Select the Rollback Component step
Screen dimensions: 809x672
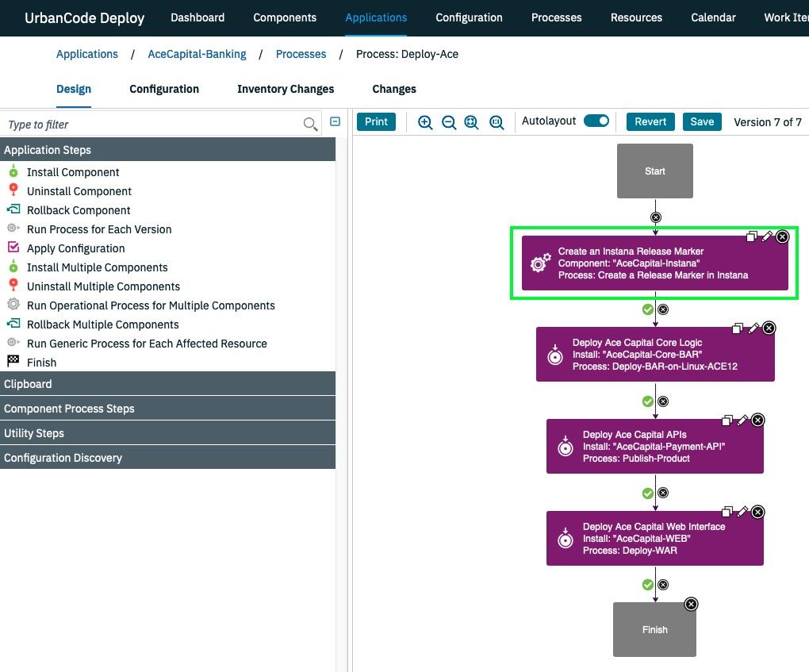point(79,210)
